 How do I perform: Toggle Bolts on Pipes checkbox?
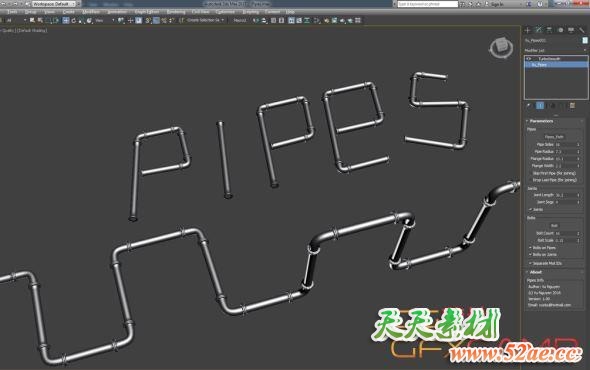point(531,248)
